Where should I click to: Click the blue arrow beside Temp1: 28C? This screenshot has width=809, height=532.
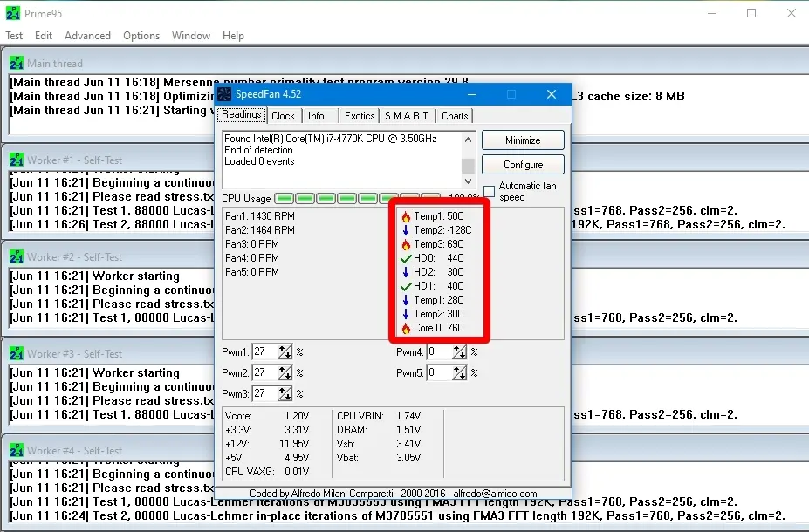click(x=406, y=300)
